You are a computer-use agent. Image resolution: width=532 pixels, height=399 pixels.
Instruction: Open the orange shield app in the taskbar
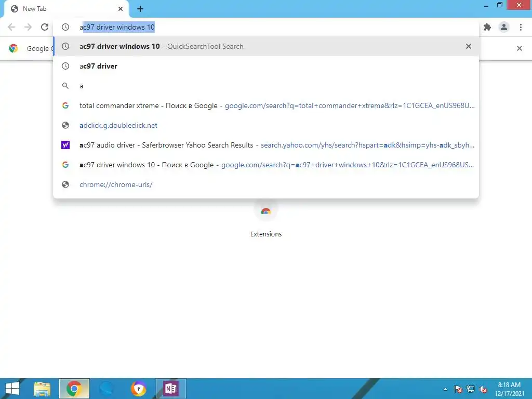[x=138, y=389]
